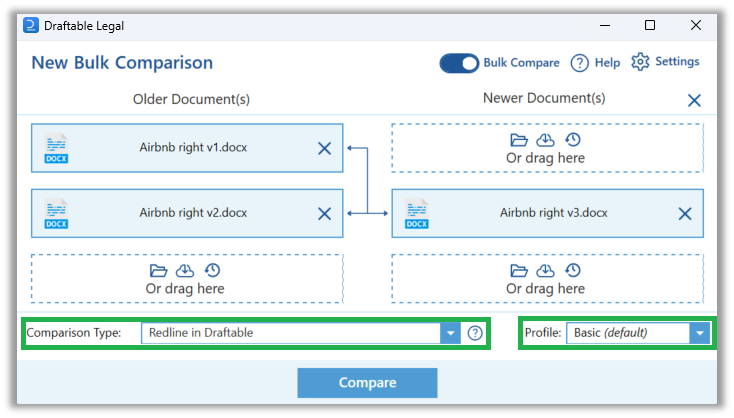Image resolution: width=734 pixels, height=418 pixels.
Task: Click the New Bulk Comparison title
Action: click(122, 63)
